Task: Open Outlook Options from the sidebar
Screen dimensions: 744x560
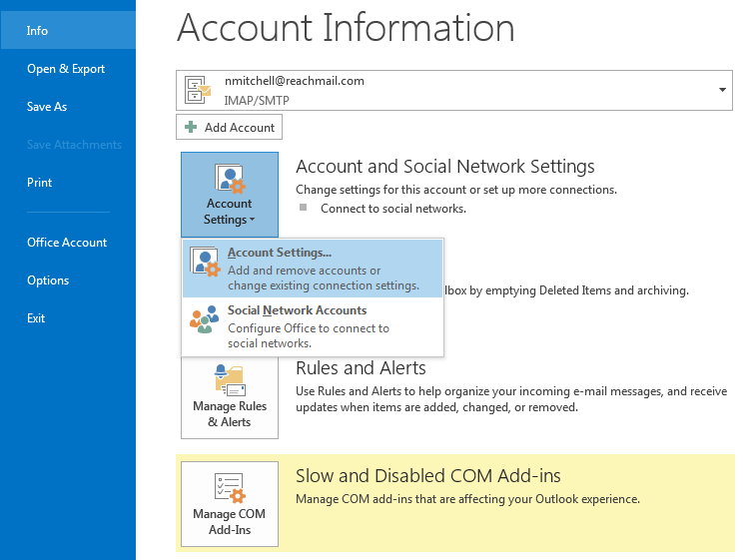Action: pyautogui.click(x=48, y=280)
